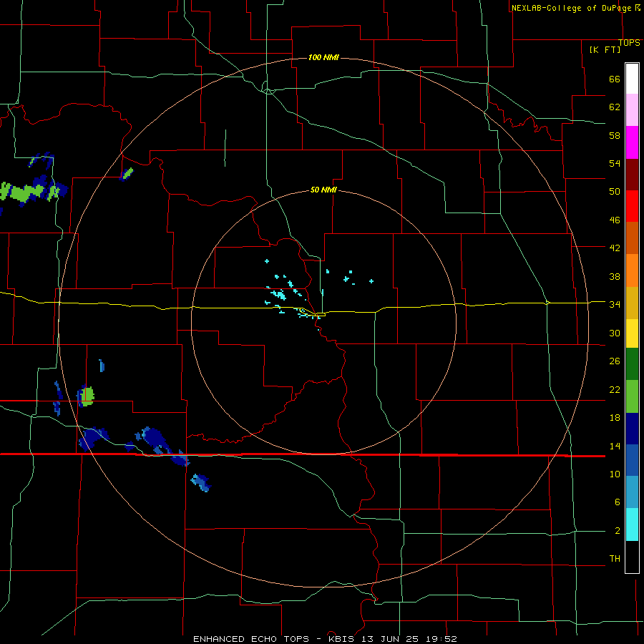Screen dimensions: 644x644
Task: Click the legend value "26"
Action: point(615,361)
